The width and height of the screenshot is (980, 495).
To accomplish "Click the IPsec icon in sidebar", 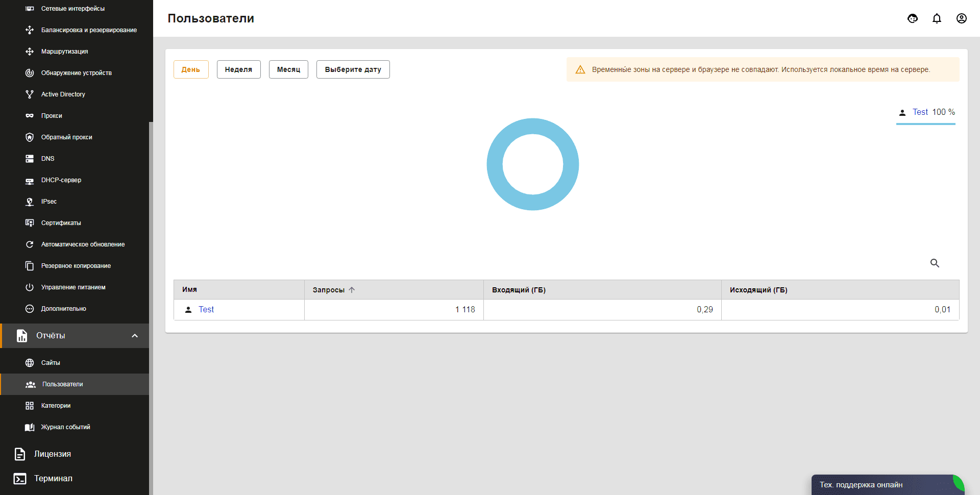I will coord(30,202).
